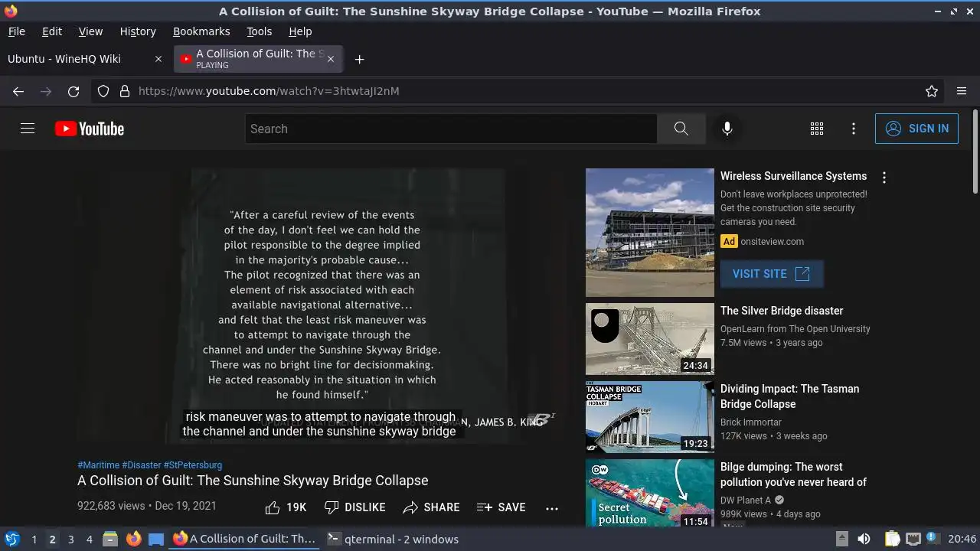
Task: Click the page vertical scrollbar
Action: tap(975, 153)
